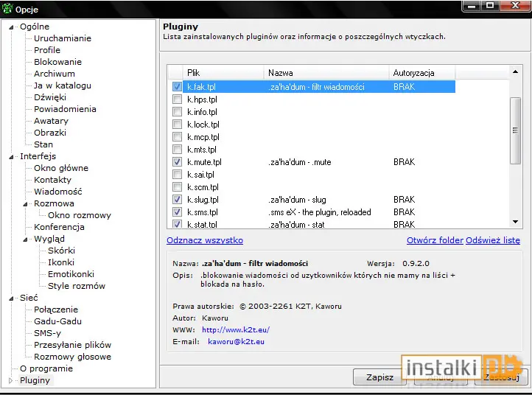Click the Odśwież listę link
The height and width of the screenshot is (395, 532).
493,240
